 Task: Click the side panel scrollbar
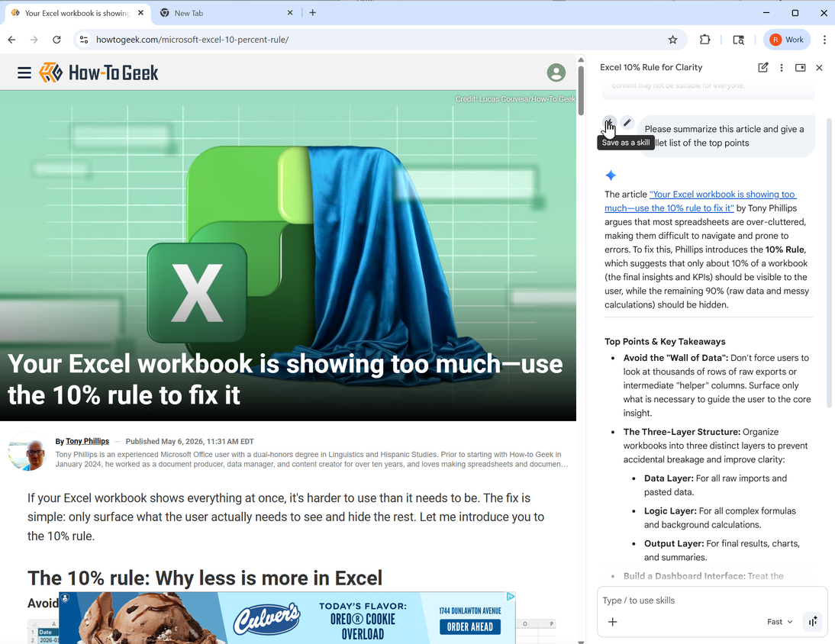[829, 263]
